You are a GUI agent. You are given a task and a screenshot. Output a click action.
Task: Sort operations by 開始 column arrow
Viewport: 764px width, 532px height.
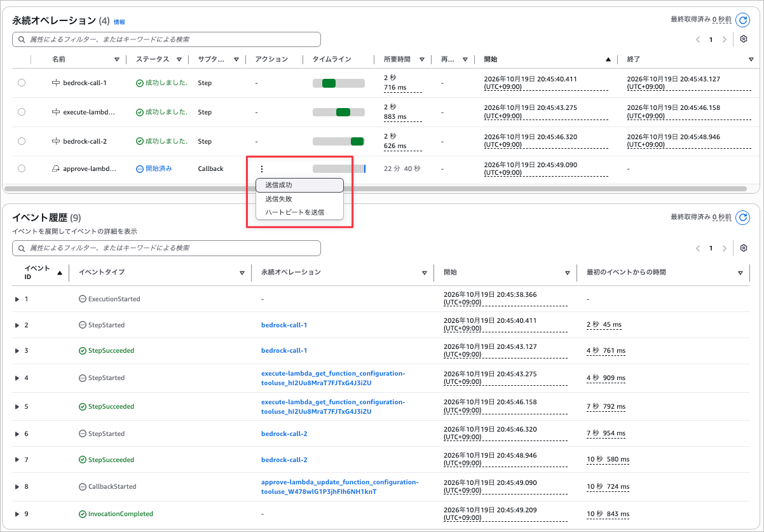[x=608, y=60]
